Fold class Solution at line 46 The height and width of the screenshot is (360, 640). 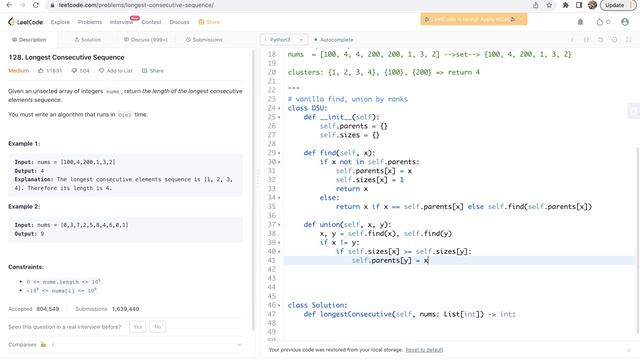tap(279, 305)
